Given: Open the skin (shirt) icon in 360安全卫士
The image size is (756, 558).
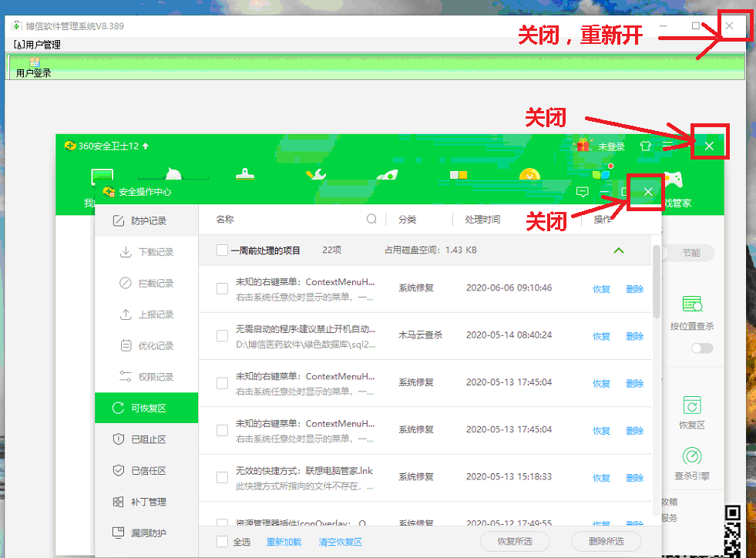Looking at the screenshot, I should (645, 146).
